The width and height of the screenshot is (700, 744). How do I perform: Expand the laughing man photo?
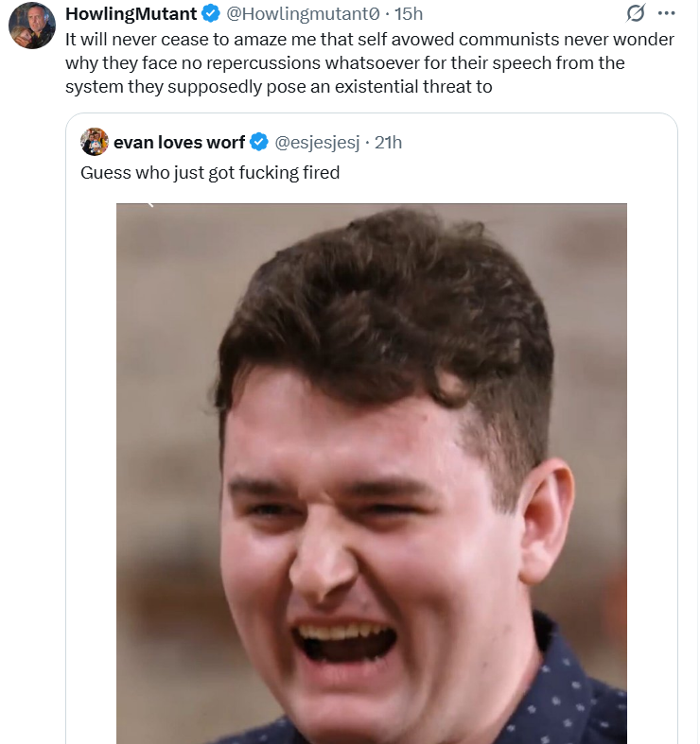pos(372,474)
